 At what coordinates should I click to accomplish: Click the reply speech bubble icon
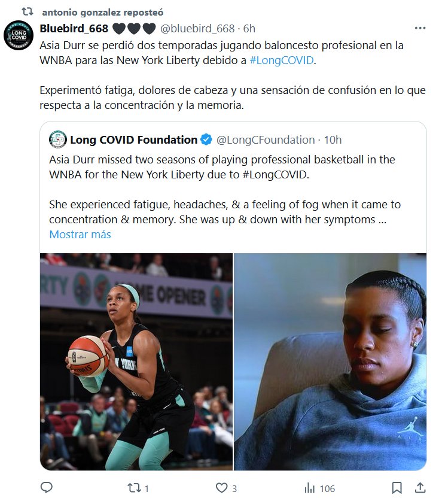[47, 488]
